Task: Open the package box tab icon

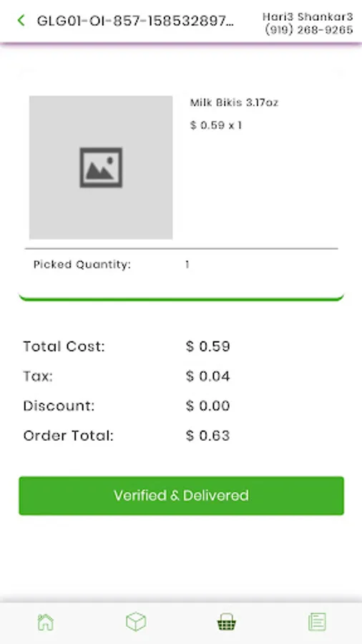Action: [136, 621]
